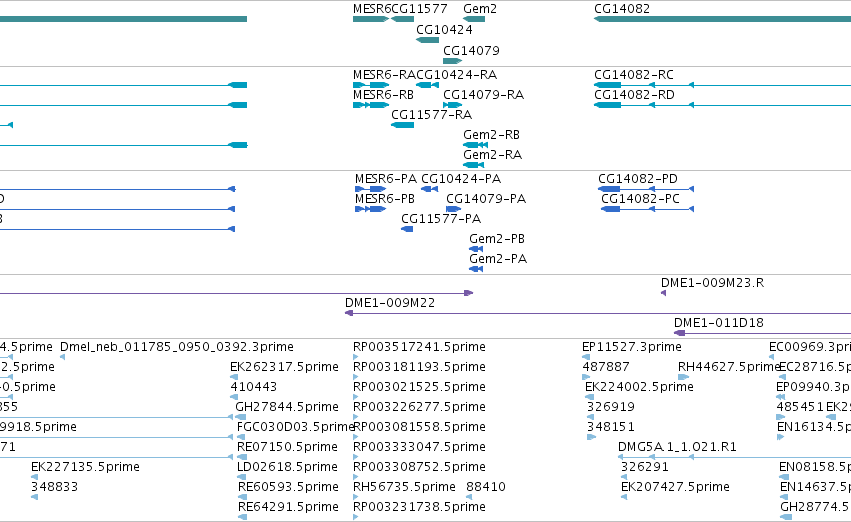Select EST RP003517241.5prime

[419, 347]
